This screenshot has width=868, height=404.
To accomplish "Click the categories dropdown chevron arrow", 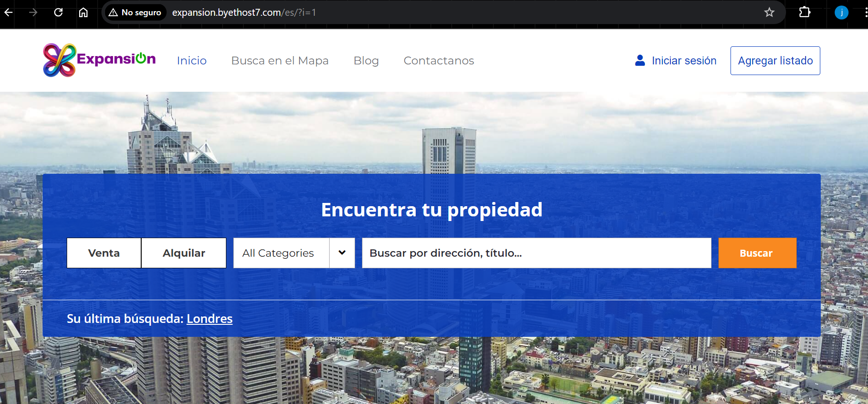I will 342,253.
